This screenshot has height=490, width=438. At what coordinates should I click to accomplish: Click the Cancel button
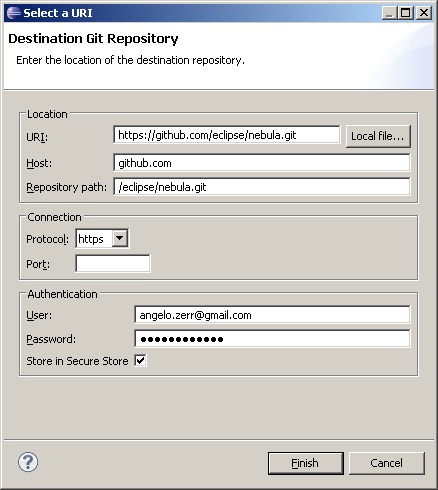pyautogui.click(x=387, y=463)
